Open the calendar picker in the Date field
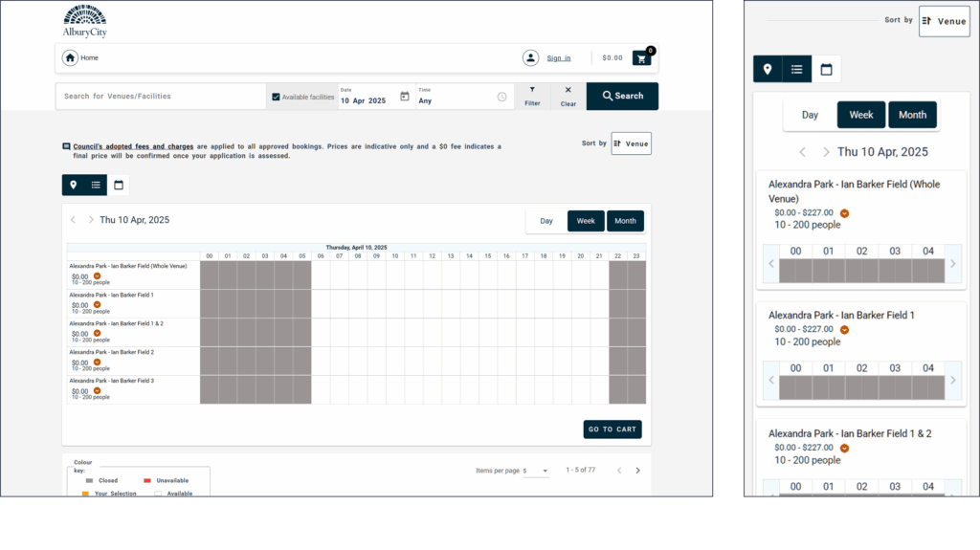The image size is (980, 550). (x=405, y=97)
